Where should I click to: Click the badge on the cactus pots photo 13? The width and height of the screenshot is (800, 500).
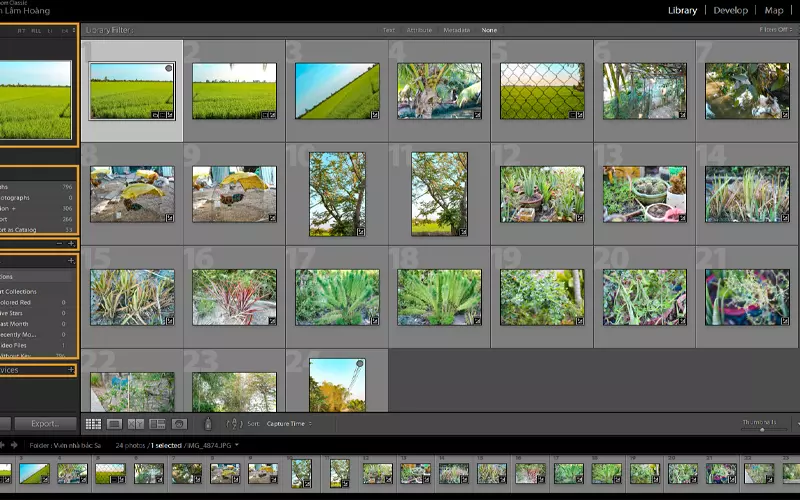coord(682,218)
